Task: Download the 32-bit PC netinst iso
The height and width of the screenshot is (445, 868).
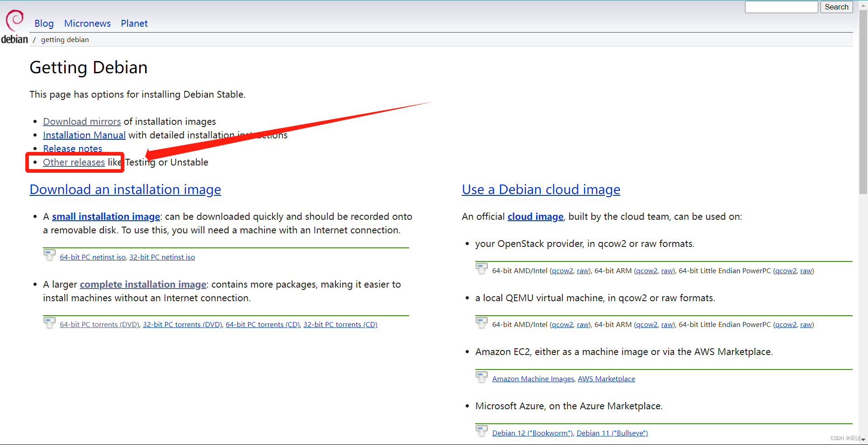Action: tap(162, 257)
